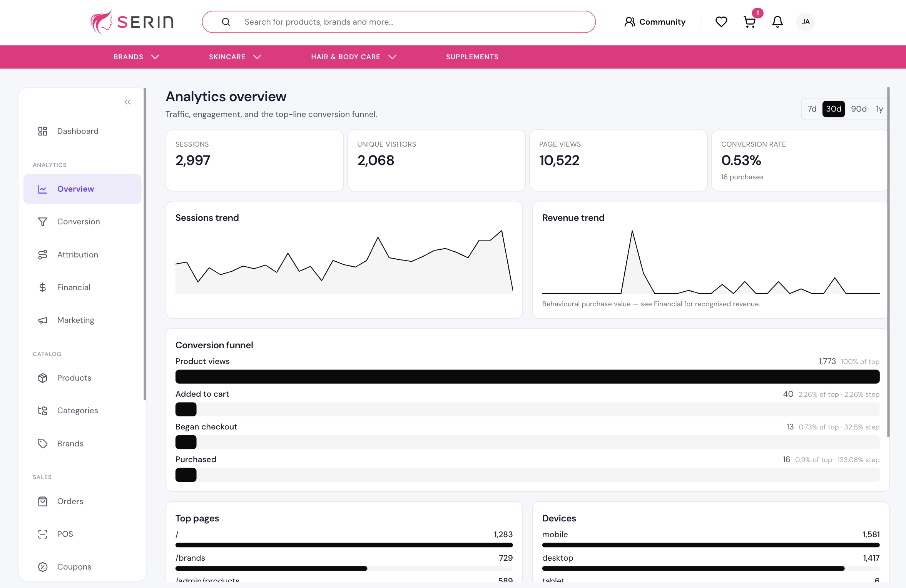
Task: Open the Community link
Action: 655,22
